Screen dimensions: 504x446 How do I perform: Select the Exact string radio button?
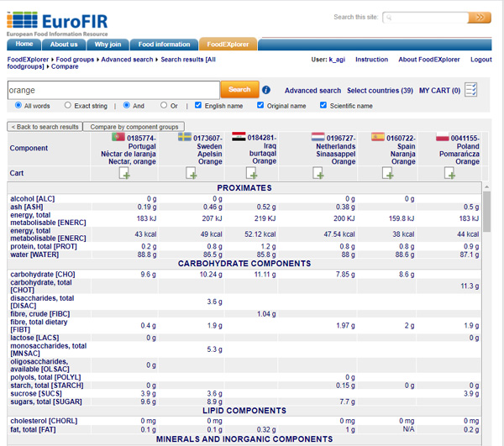(68, 106)
